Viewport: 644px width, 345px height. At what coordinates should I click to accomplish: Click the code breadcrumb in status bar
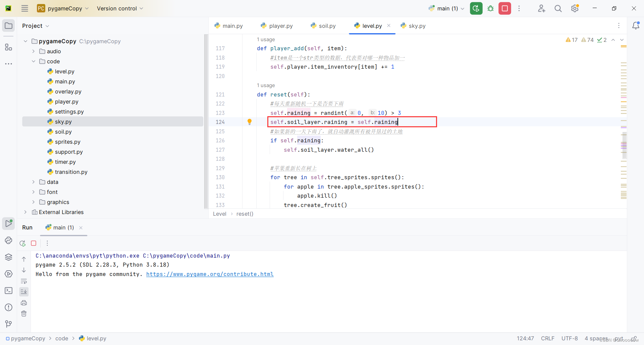coord(62,338)
